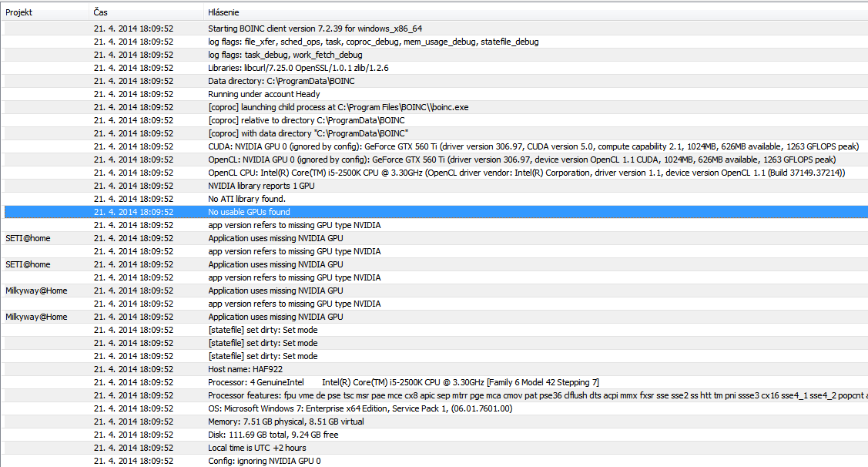This screenshot has height=467, width=868.
Task: Select the 'Config: ignoring NVIDIA GPU 0' message
Action: point(264,461)
